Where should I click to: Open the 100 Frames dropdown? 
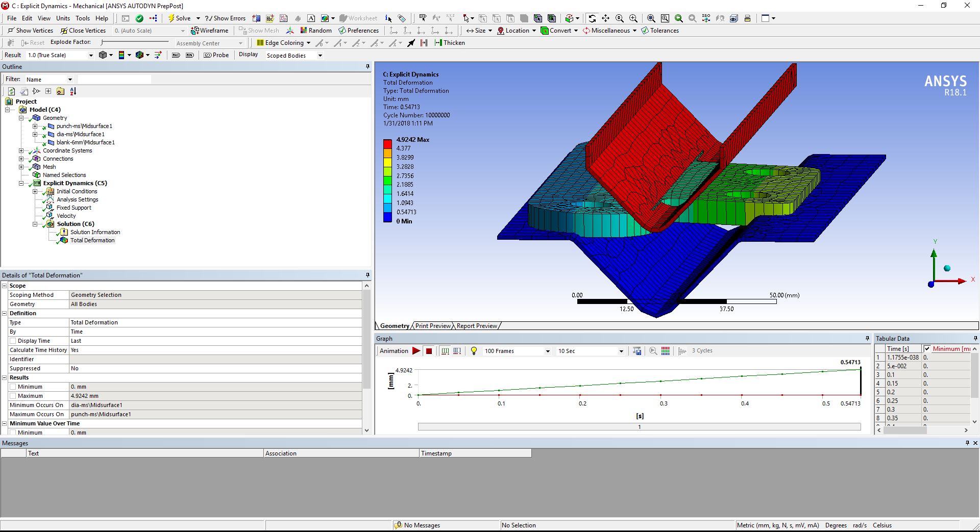click(548, 351)
